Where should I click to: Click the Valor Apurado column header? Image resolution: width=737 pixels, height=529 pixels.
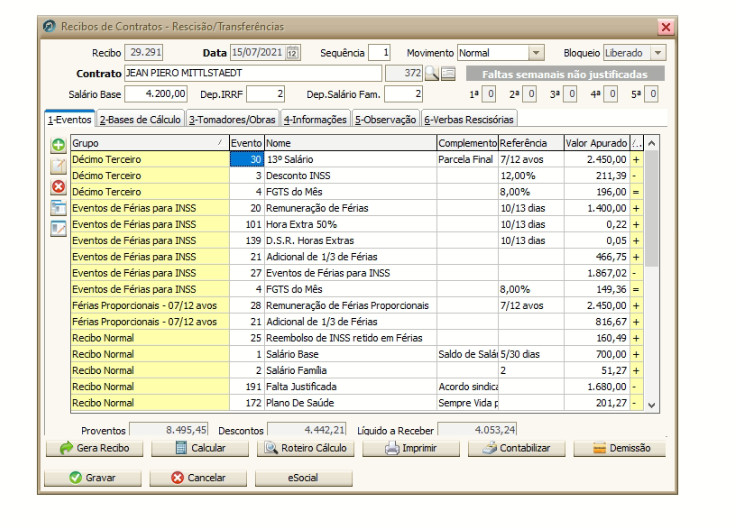point(596,143)
